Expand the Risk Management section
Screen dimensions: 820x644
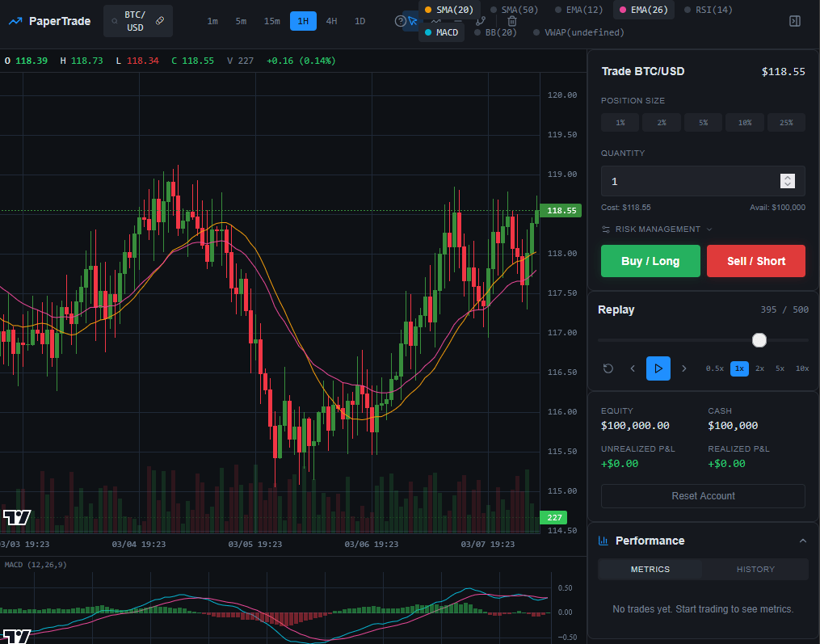pyautogui.click(x=657, y=229)
